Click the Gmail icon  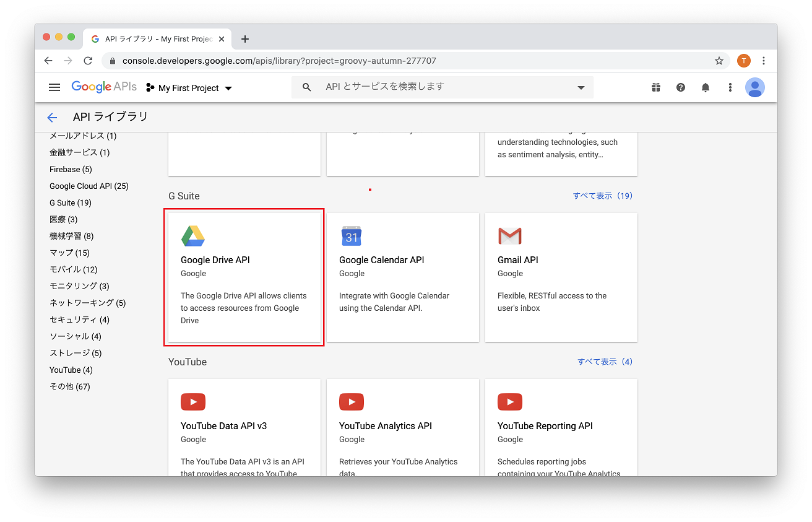(510, 236)
